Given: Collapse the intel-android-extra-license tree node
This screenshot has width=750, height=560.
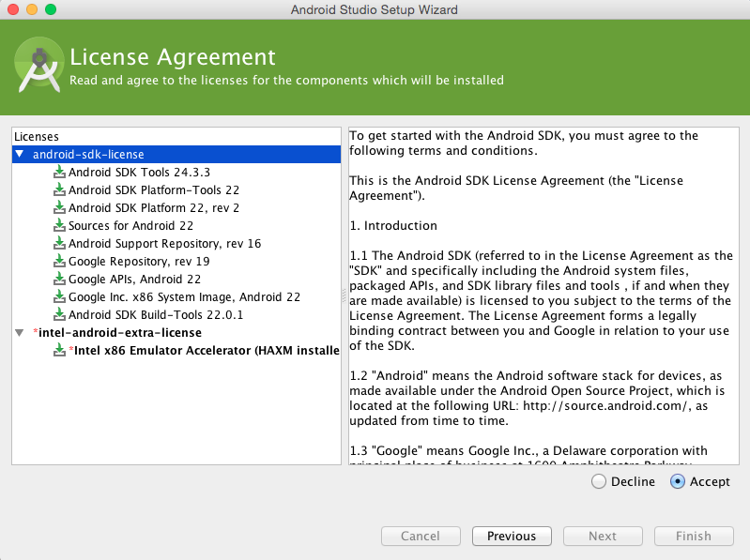Looking at the screenshot, I should (20, 333).
